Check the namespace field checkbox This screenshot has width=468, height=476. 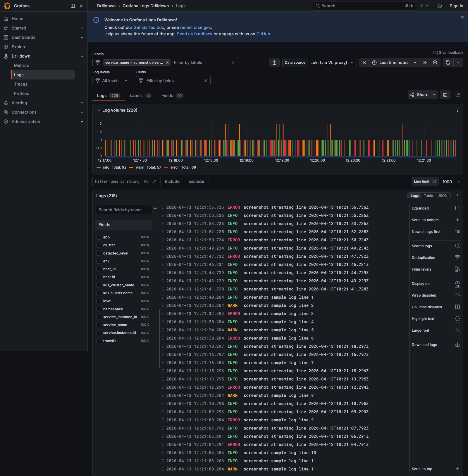99,309
